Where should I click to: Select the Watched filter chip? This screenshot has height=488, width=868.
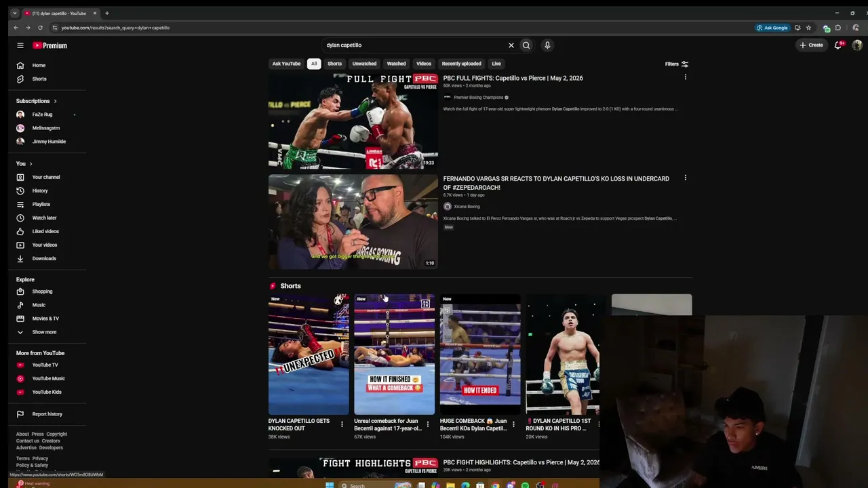click(396, 64)
